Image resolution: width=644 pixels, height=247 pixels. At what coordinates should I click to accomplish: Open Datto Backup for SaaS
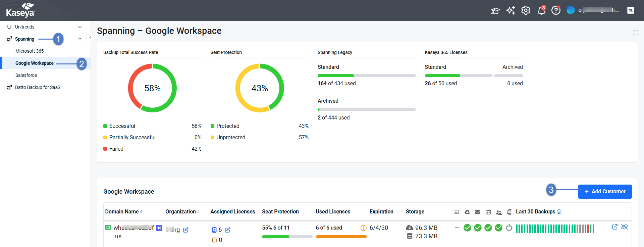(x=38, y=87)
